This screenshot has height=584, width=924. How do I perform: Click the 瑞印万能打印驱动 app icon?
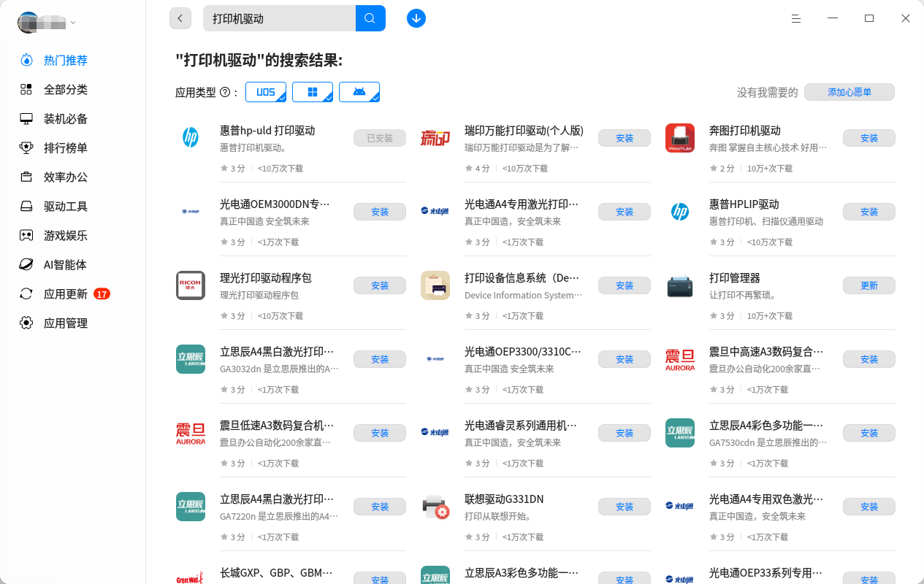pyautogui.click(x=435, y=137)
